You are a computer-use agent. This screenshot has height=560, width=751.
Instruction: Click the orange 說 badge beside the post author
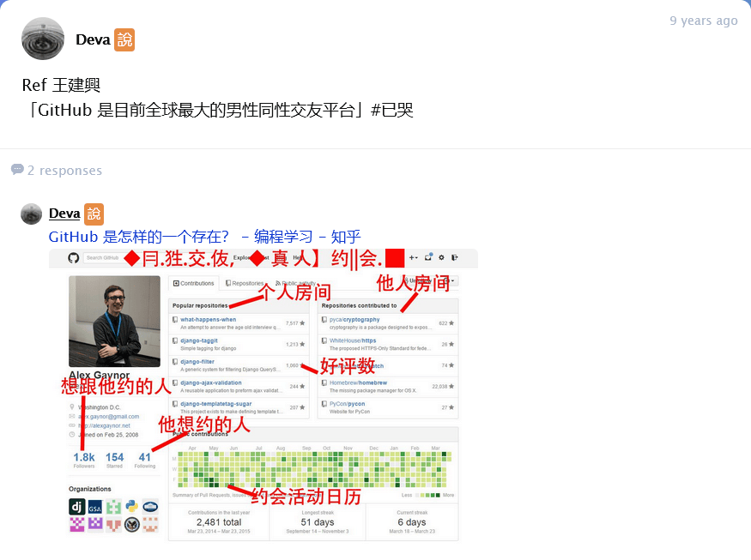[x=124, y=39]
